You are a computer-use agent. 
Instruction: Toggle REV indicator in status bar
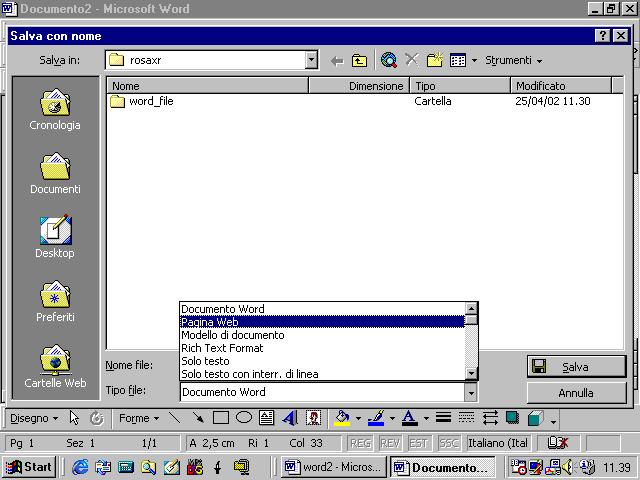coord(389,443)
